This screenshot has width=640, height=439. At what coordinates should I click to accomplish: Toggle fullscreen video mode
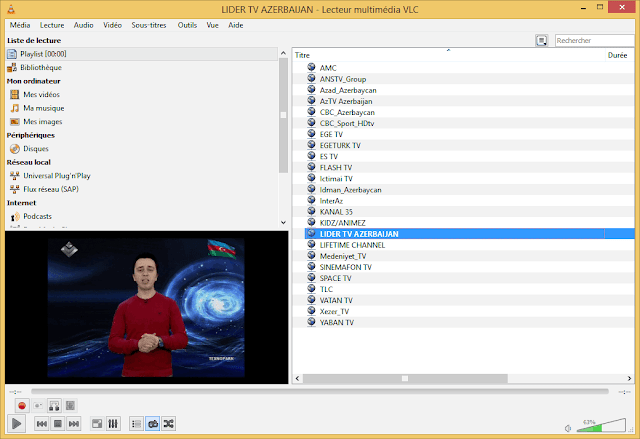click(x=97, y=424)
